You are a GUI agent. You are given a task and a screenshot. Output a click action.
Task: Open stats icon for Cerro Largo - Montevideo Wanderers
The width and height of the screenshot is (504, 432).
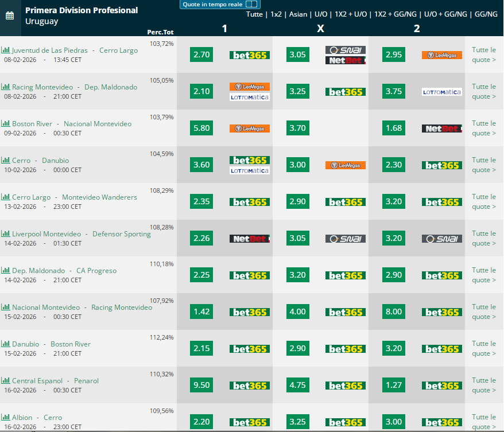click(x=6, y=197)
